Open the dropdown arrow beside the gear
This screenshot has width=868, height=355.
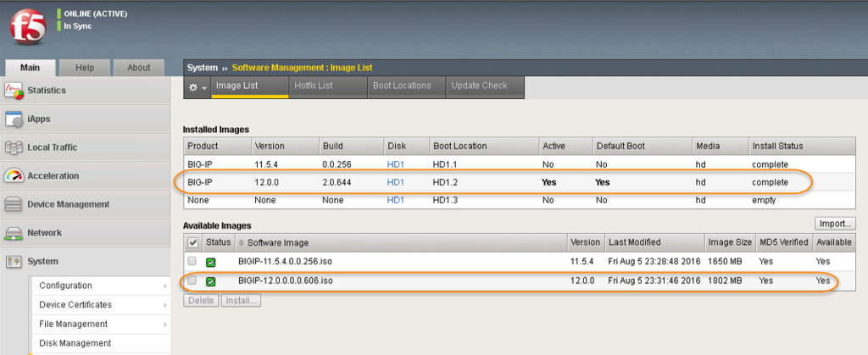click(x=204, y=88)
